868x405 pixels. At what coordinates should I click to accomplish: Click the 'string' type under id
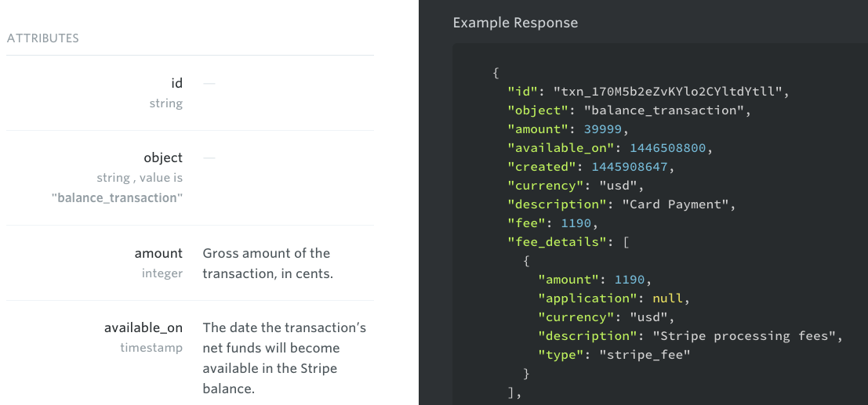165,103
